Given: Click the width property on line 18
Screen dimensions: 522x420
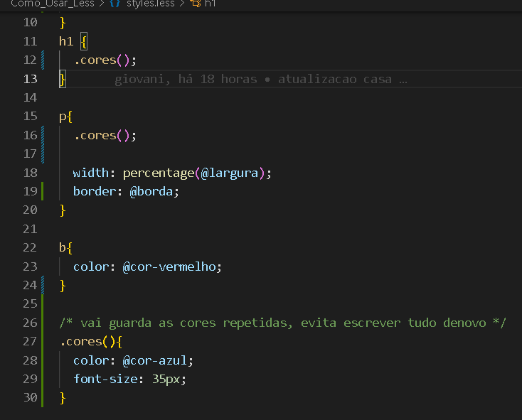Looking at the screenshot, I should pyautogui.click(x=91, y=173).
